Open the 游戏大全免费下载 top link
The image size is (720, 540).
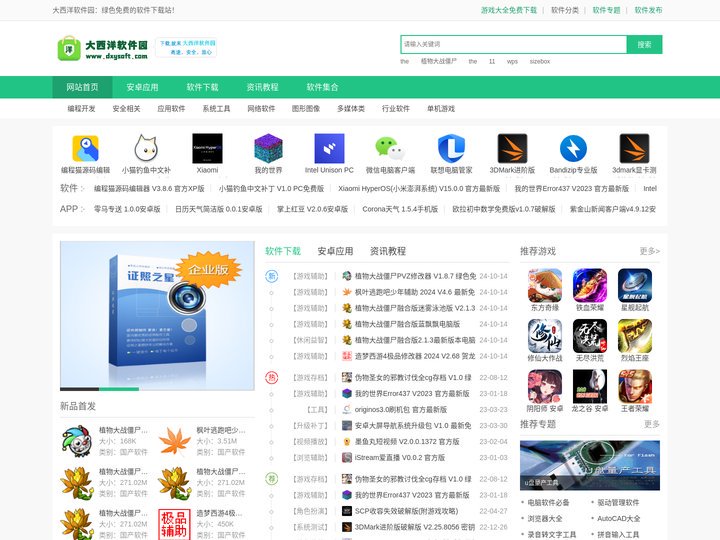509,10
